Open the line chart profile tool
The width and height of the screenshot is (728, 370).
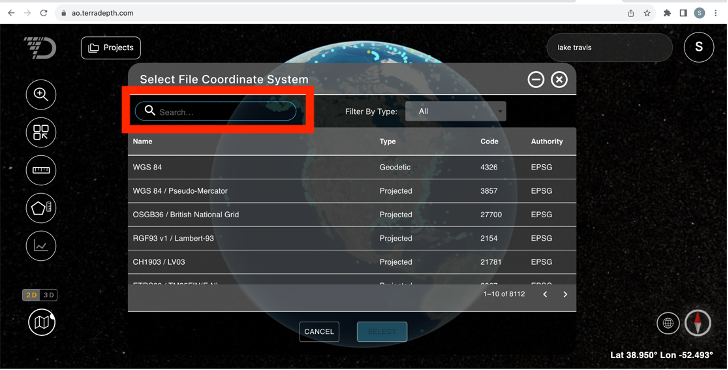41,246
